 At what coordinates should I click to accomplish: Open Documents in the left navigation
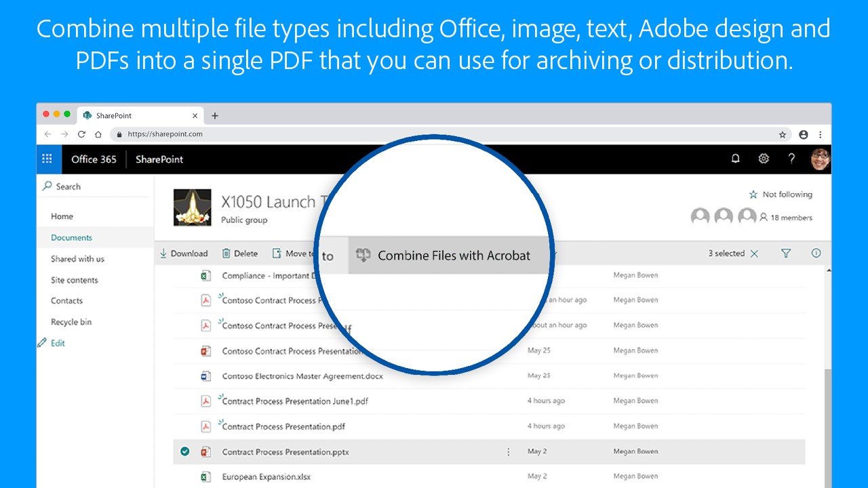(x=71, y=238)
